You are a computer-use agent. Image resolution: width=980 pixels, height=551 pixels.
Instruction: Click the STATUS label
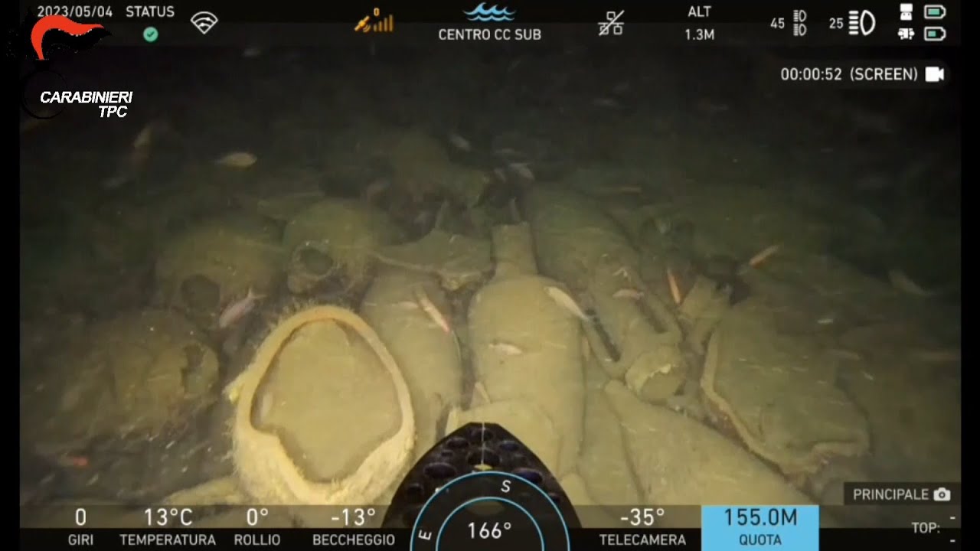coord(150,11)
